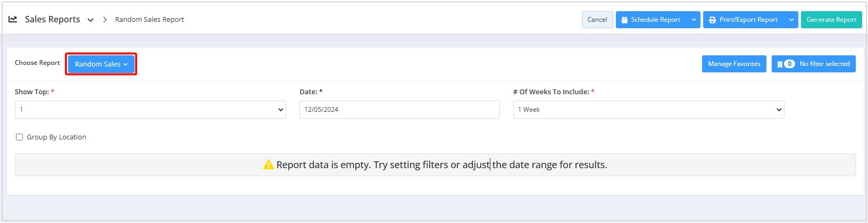Expand Schedule Report split-button arrow
The height and width of the screenshot is (223, 868).
tap(694, 20)
